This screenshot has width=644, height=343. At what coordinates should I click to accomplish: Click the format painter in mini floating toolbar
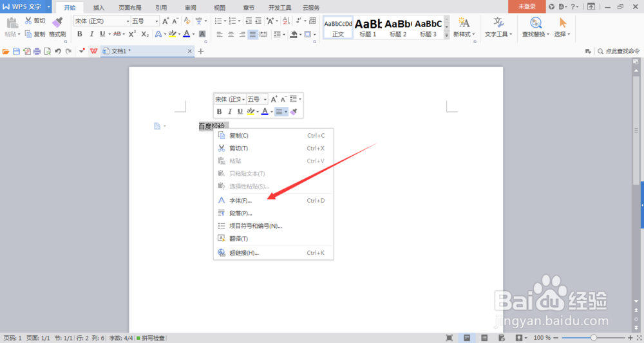(294, 111)
